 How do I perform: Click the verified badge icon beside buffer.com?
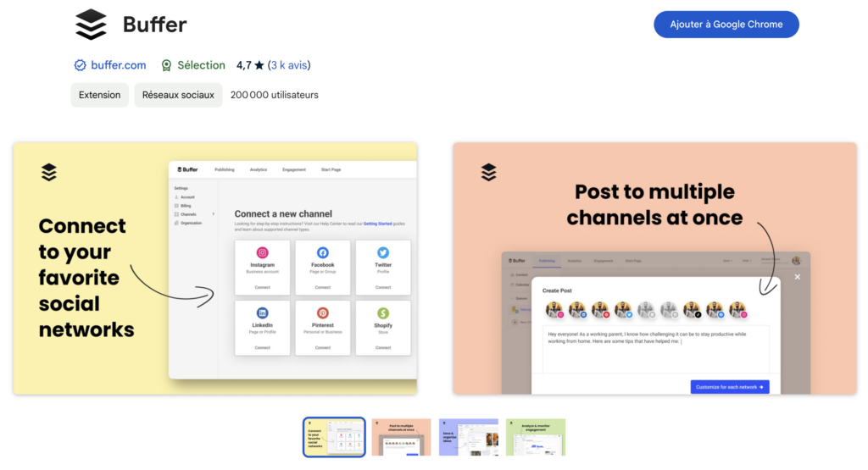click(x=80, y=65)
